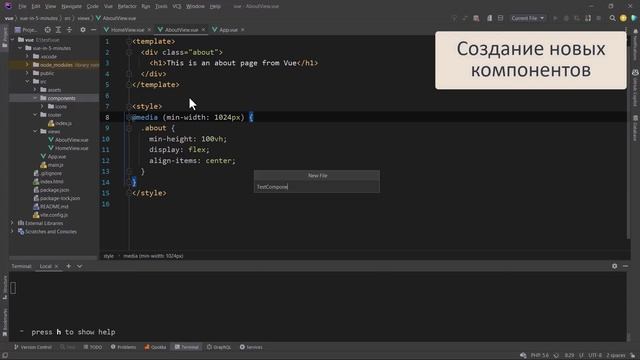This screenshot has height=360, width=640.
Task: Click the src breadcrumb in navigation bar
Action: click(x=67, y=18)
